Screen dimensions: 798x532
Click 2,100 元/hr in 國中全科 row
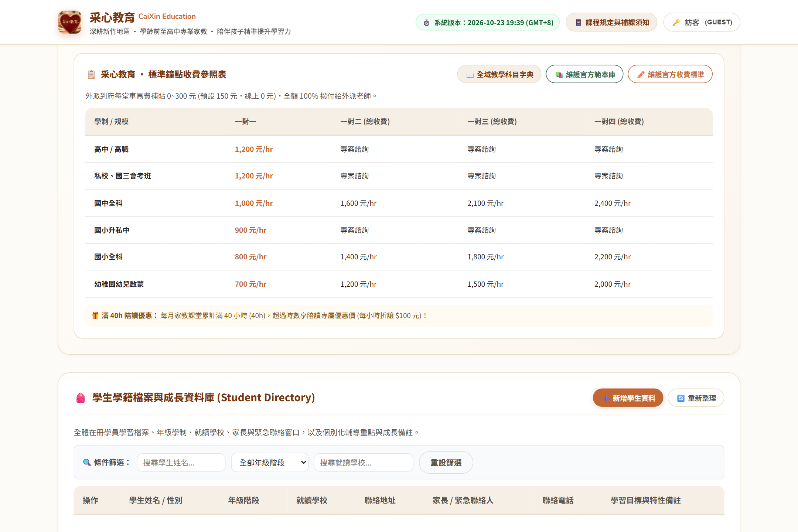485,203
